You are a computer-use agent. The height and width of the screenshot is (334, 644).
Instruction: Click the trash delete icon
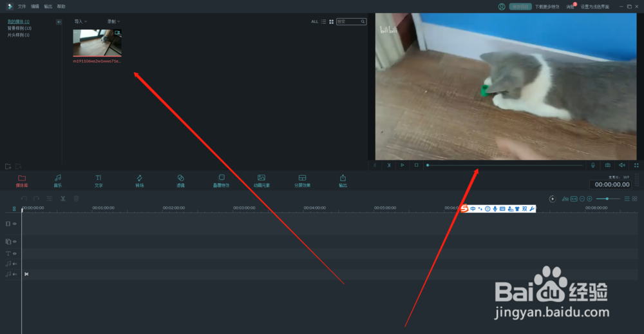click(x=76, y=199)
